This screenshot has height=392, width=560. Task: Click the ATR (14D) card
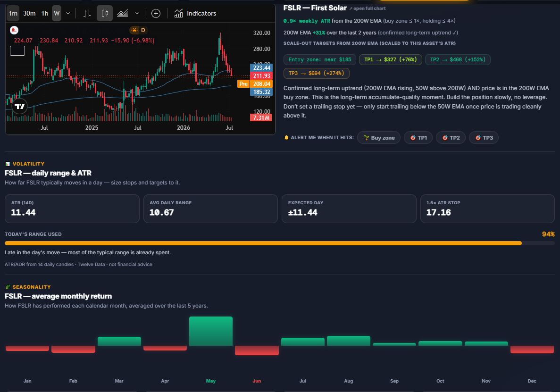(x=72, y=209)
